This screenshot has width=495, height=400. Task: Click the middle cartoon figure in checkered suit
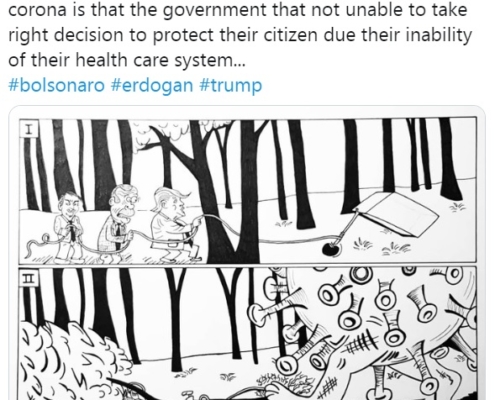(118, 222)
